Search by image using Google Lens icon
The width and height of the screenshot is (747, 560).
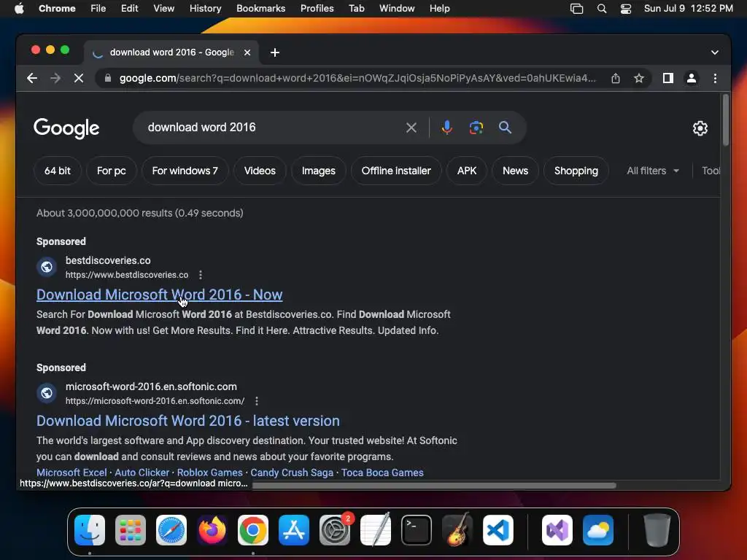pyautogui.click(x=476, y=128)
